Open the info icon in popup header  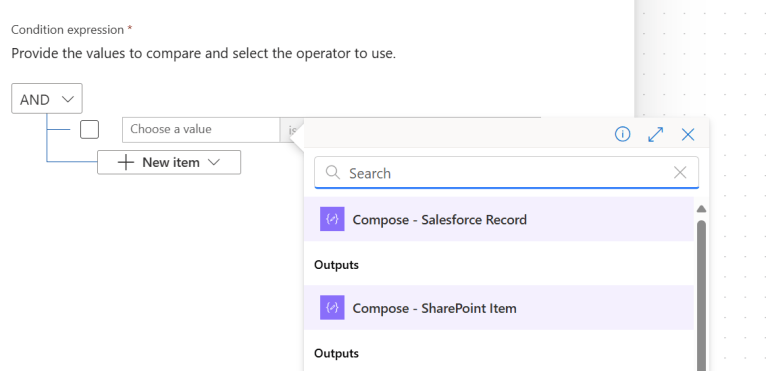coord(622,134)
